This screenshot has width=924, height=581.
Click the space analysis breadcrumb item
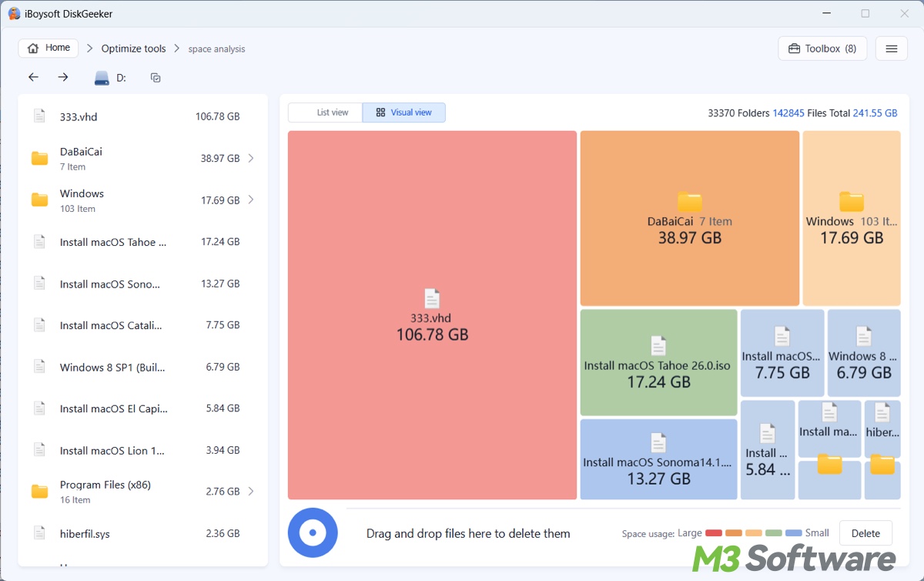217,49
